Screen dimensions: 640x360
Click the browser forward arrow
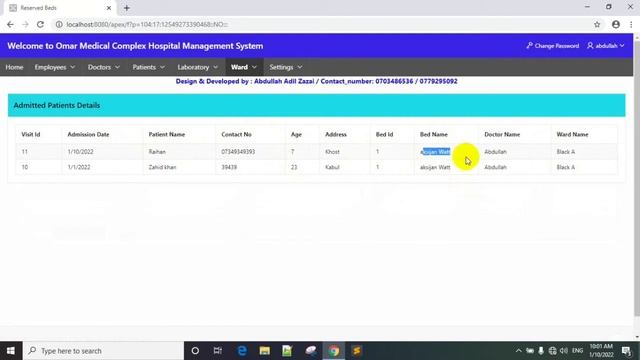click(x=25, y=24)
